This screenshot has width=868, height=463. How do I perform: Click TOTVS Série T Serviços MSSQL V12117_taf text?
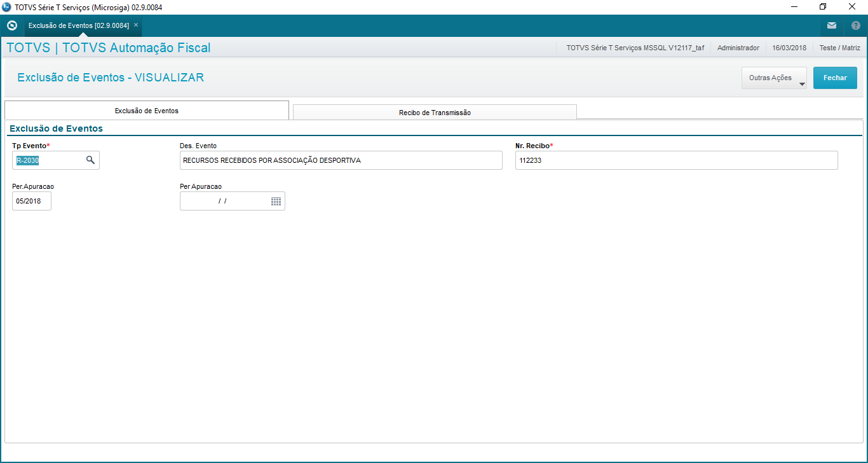coord(635,48)
